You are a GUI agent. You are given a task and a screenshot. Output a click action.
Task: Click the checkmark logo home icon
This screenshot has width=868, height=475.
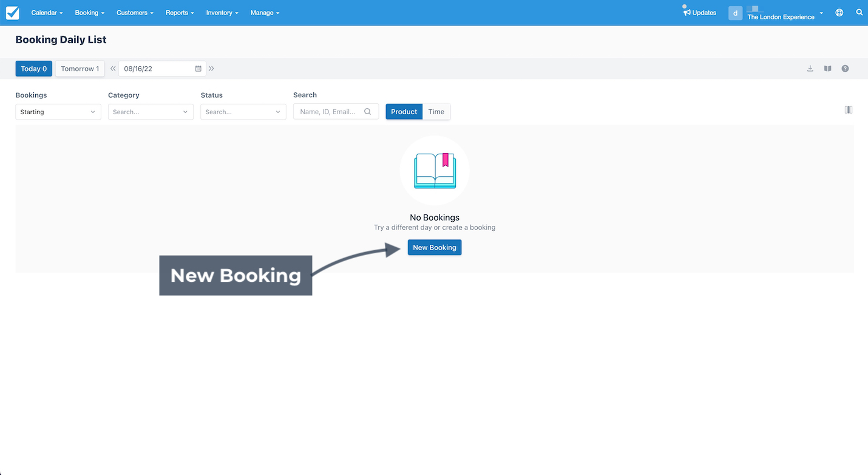[12, 13]
